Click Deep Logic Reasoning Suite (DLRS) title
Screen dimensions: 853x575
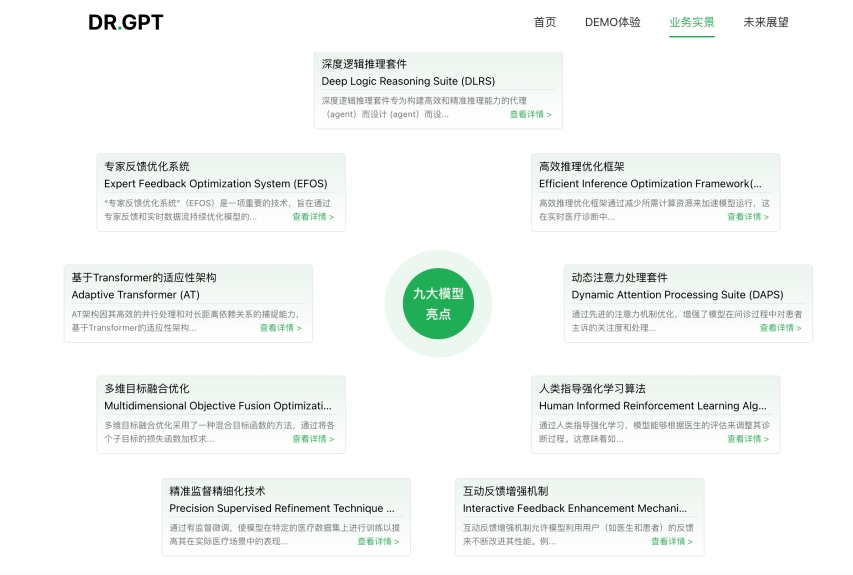[408, 81]
